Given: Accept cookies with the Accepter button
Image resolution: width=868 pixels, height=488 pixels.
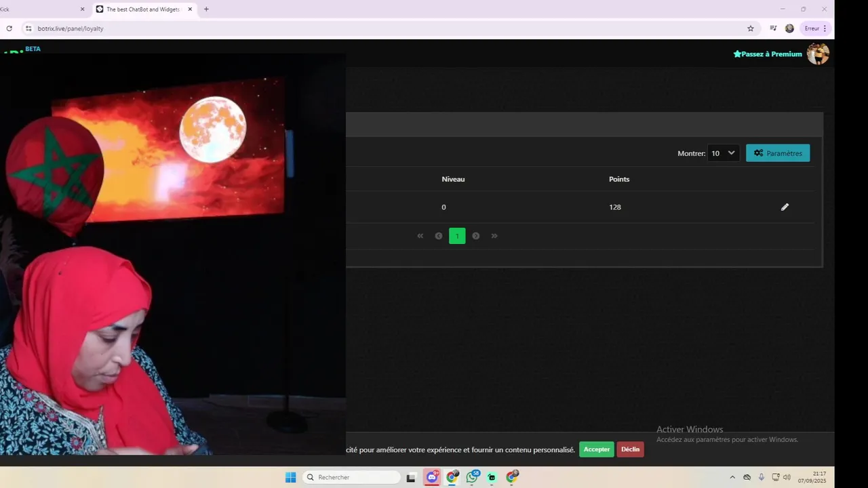Looking at the screenshot, I should point(597,449).
